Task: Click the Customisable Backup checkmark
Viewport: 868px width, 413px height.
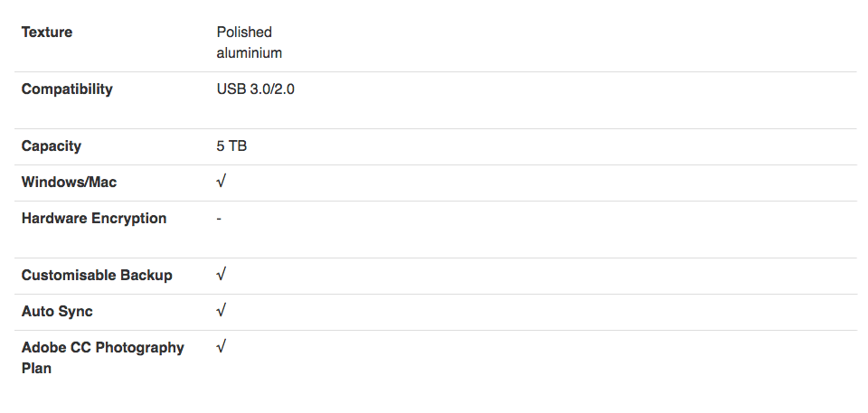Action: pyautogui.click(x=221, y=275)
